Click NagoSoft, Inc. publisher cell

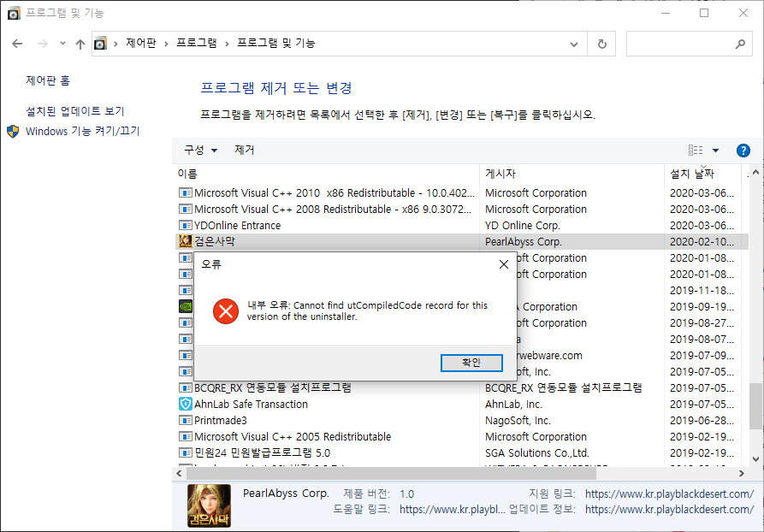pos(518,421)
